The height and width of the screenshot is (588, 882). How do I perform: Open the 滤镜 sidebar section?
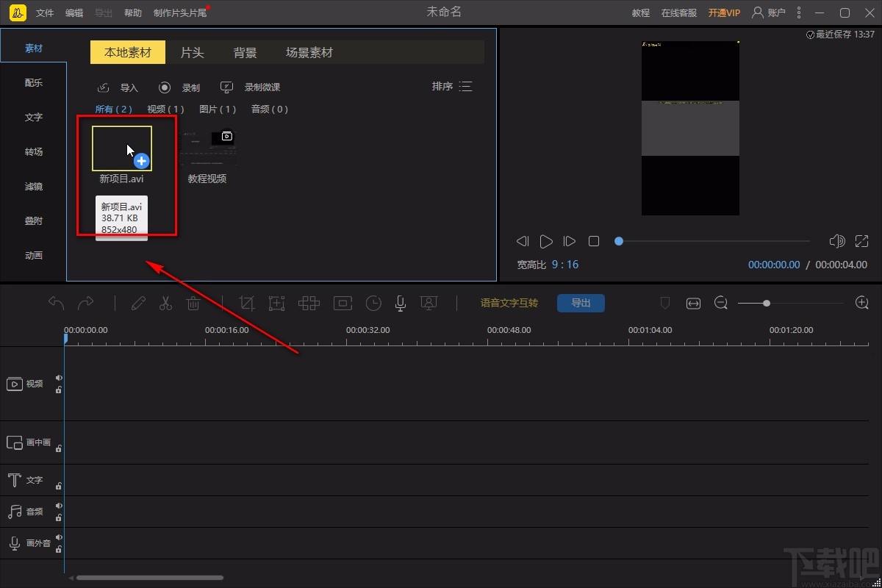(x=33, y=187)
